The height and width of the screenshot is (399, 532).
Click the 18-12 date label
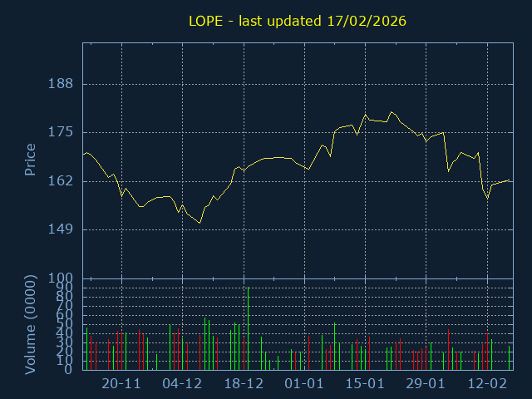[244, 384]
